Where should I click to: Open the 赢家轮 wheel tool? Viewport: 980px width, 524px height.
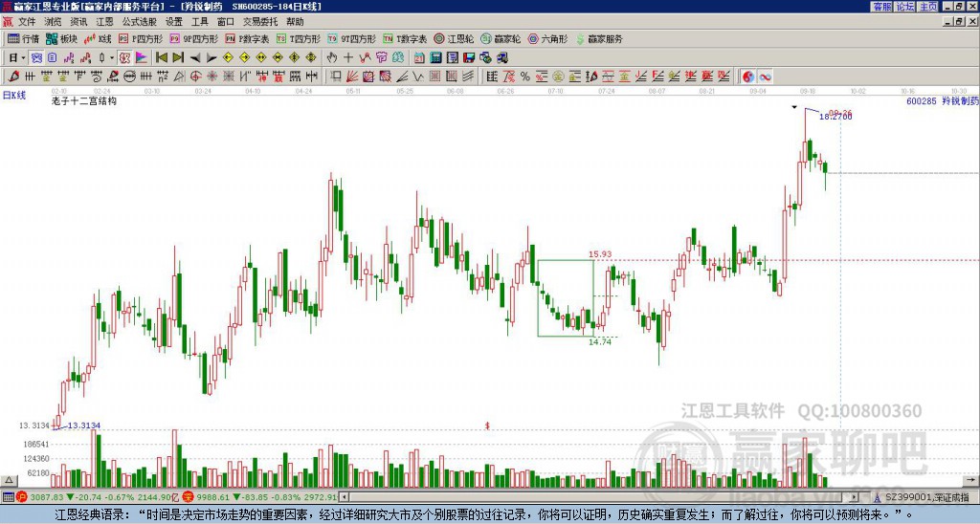coord(501,38)
